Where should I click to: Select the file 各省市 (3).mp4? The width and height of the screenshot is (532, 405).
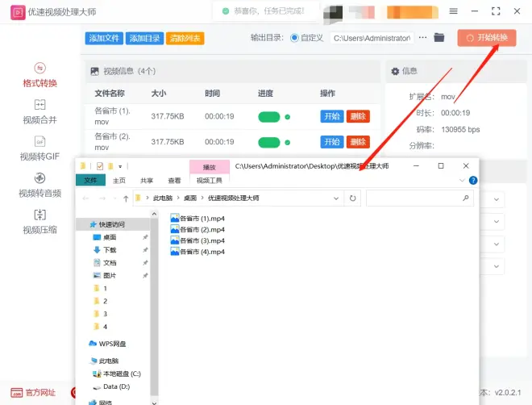pos(197,240)
